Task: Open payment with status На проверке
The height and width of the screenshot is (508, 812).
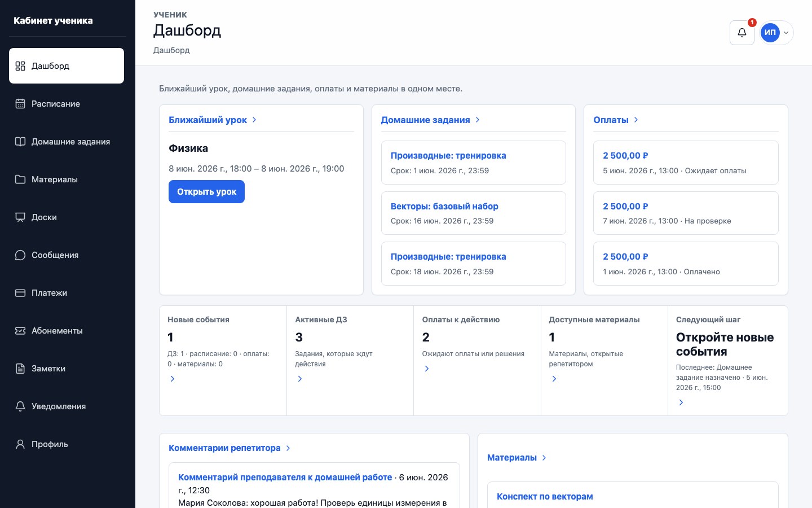Action: pos(686,213)
